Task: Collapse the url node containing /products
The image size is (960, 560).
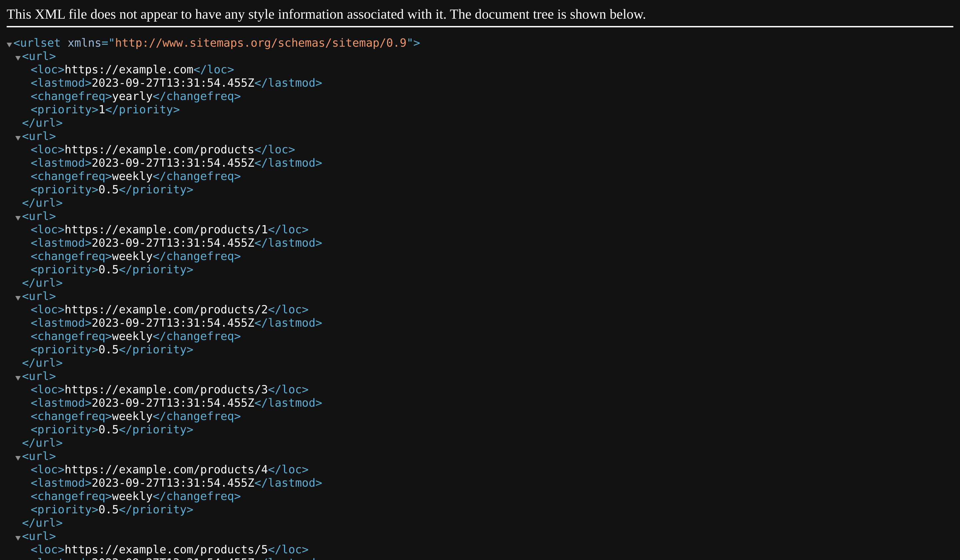Action: click(x=18, y=138)
